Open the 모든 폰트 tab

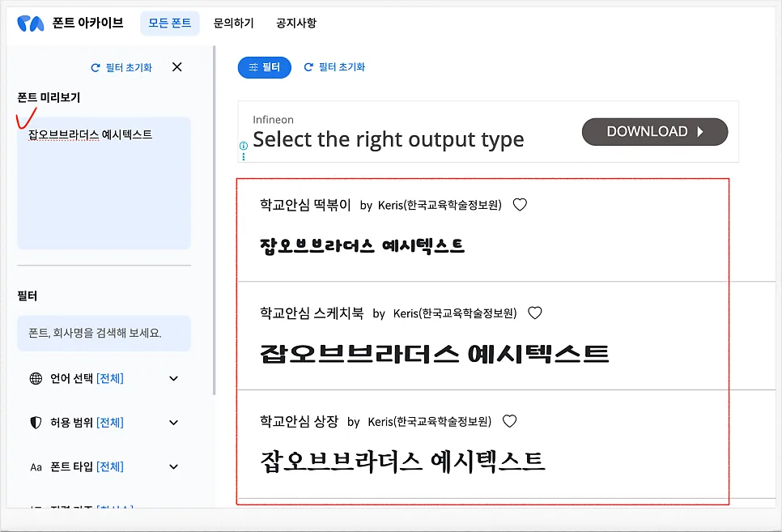(x=169, y=23)
